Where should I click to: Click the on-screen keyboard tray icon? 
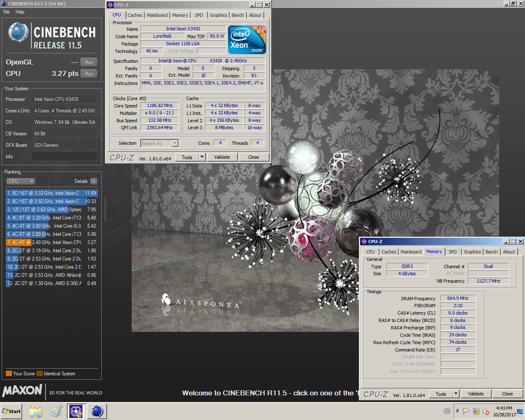447,411
